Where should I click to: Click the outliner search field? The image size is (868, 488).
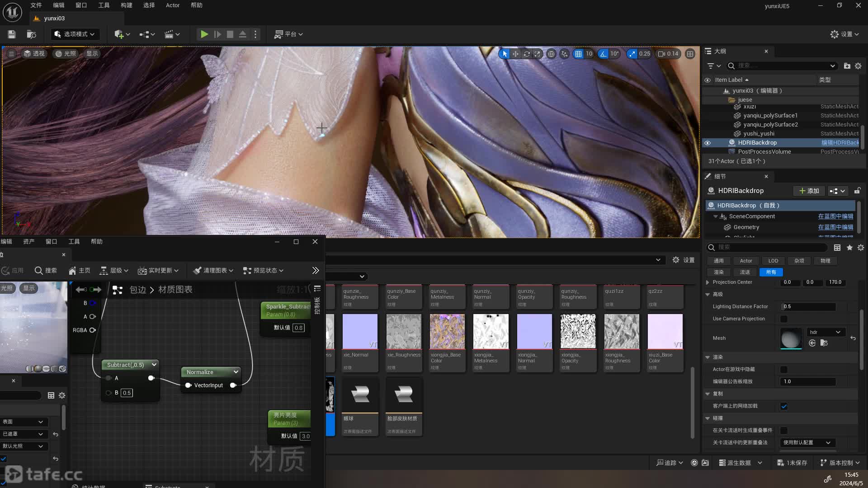pyautogui.click(x=783, y=66)
